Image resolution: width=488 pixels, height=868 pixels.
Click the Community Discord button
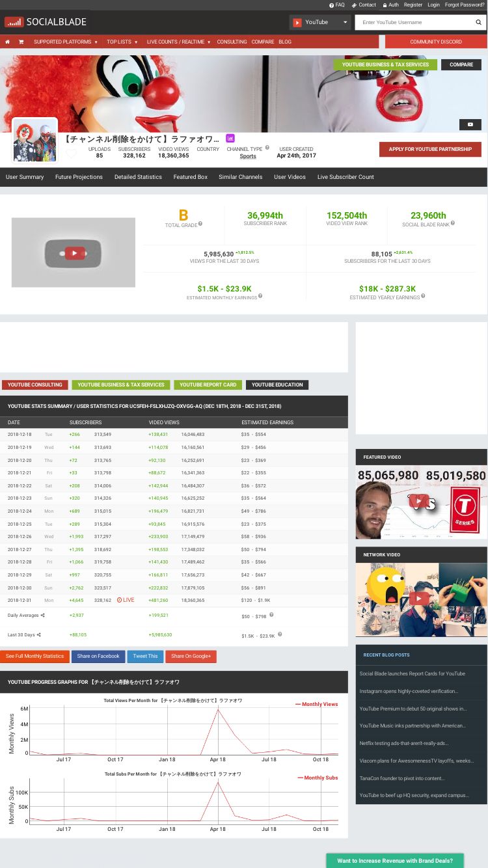click(436, 42)
